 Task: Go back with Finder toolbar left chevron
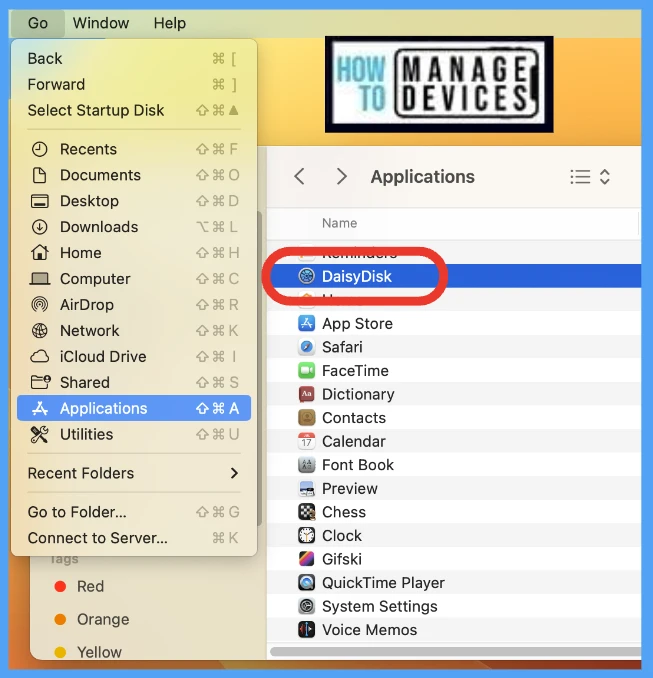point(299,176)
